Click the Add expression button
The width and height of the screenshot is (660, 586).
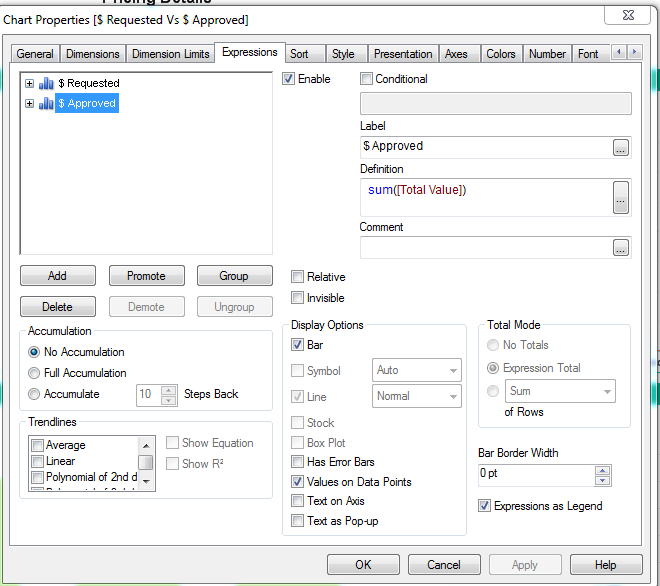[58, 276]
